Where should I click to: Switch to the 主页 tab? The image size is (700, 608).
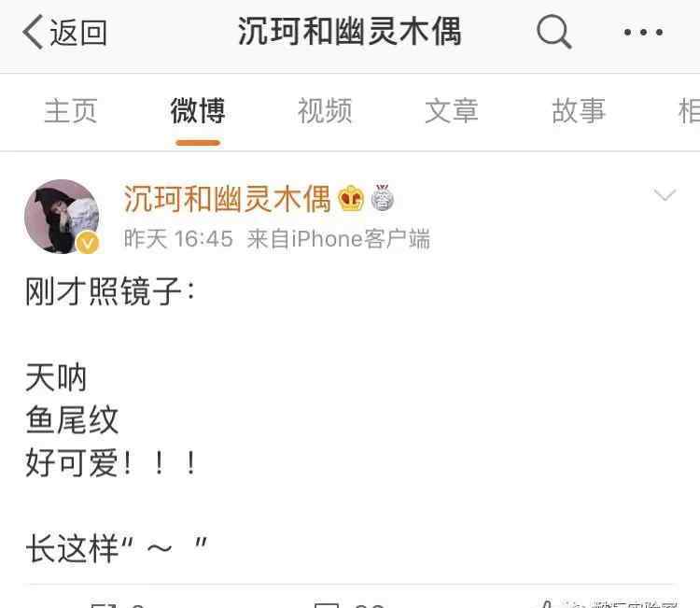pos(71,110)
